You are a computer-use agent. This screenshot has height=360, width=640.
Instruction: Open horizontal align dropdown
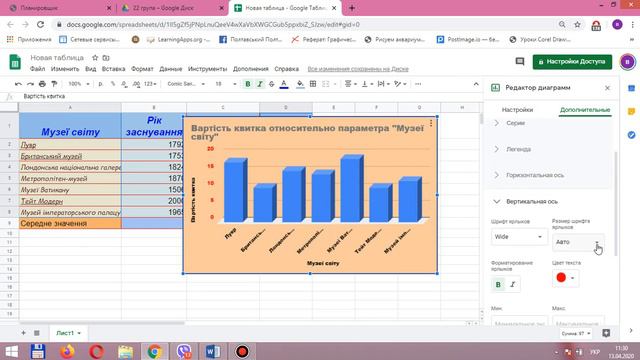tap(350, 84)
